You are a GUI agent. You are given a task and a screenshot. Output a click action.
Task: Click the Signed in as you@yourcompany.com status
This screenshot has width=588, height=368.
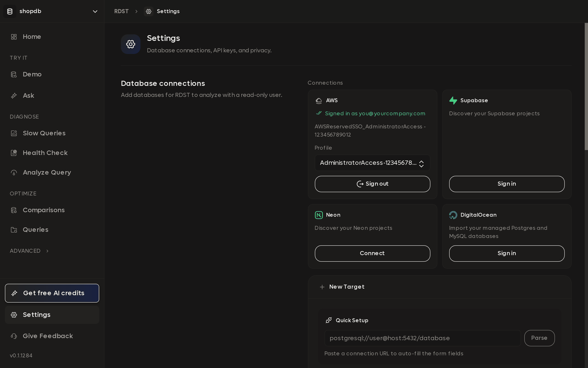tap(375, 114)
